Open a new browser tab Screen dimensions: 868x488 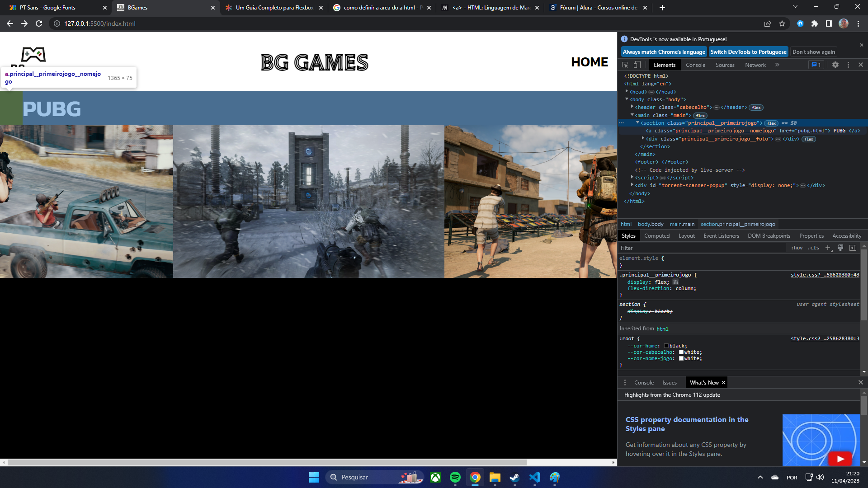tap(662, 8)
